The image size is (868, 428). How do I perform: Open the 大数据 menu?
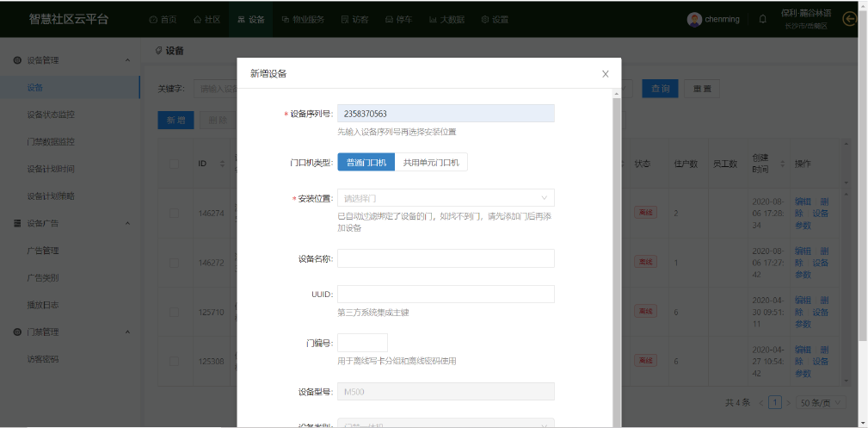pos(446,20)
